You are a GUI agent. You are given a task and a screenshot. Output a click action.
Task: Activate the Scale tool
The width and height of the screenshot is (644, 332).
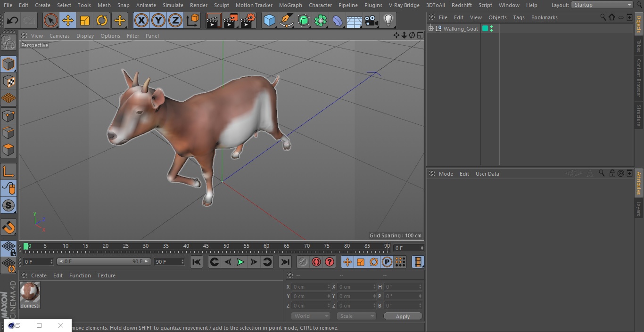(85, 20)
